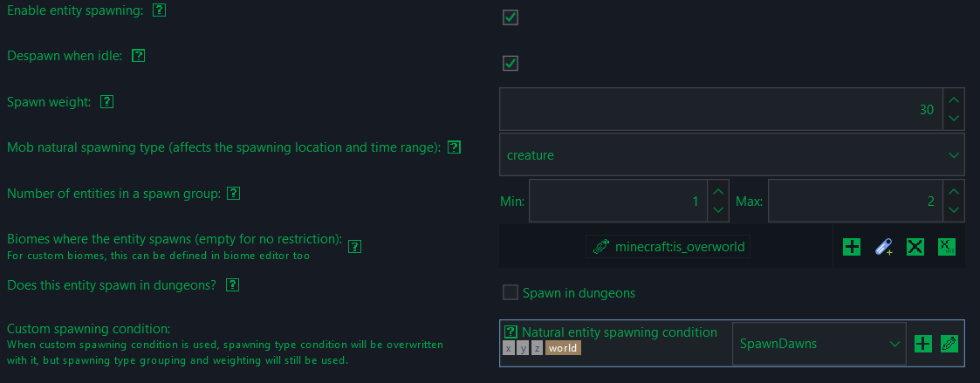Image resolution: width=980 pixels, height=383 pixels.
Task: Toggle Despawn when idle checkbox
Action: pos(511,63)
